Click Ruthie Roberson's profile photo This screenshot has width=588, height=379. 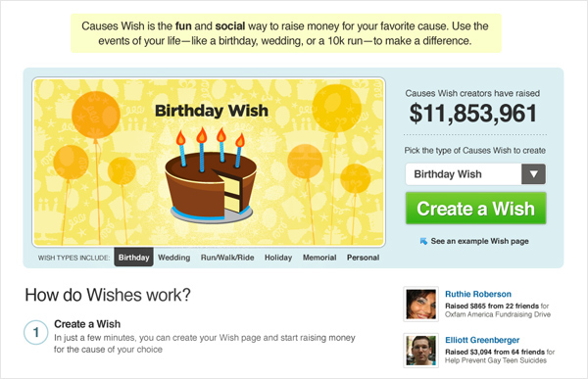click(421, 304)
